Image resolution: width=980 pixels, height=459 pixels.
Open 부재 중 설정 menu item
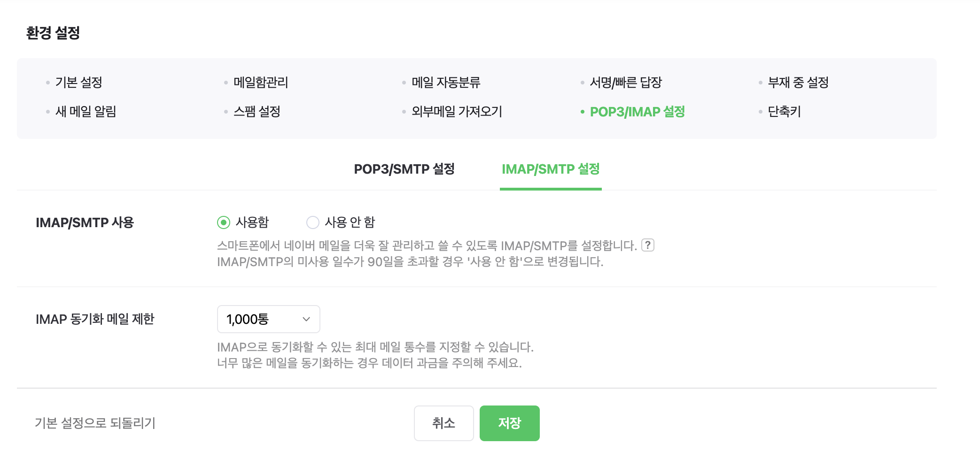798,83
